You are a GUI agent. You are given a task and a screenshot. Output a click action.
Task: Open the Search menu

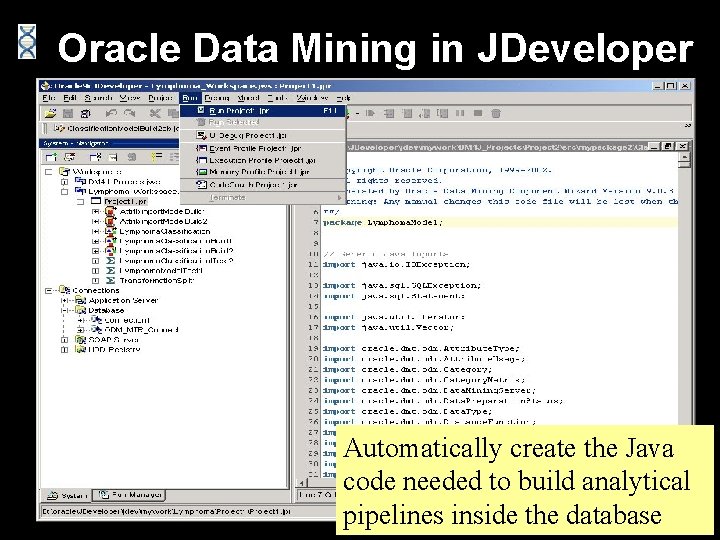click(x=98, y=98)
